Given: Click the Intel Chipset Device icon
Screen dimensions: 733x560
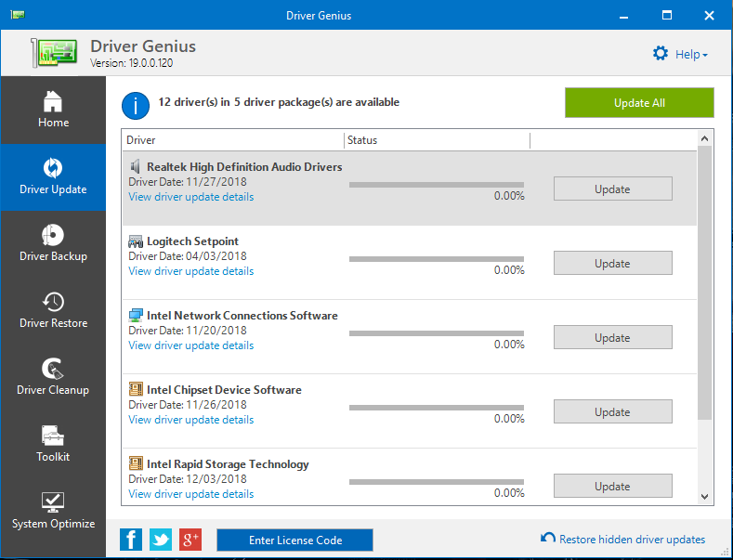Looking at the screenshot, I should pyautogui.click(x=135, y=389).
